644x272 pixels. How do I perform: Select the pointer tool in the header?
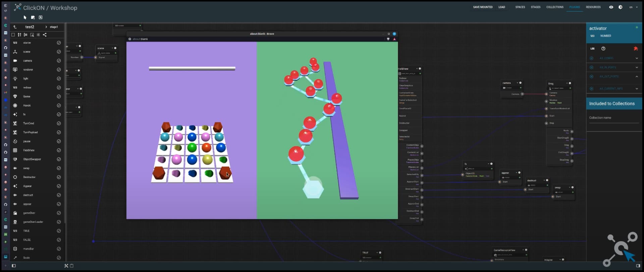coord(25,17)
